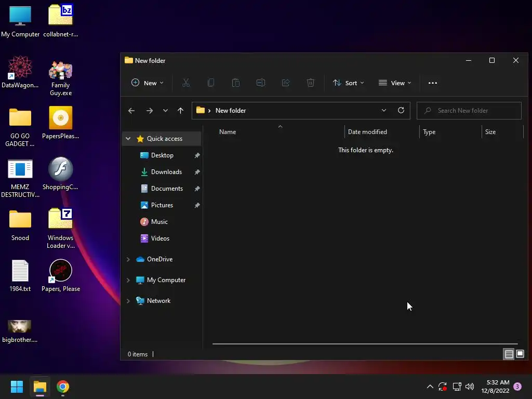Viewport: 532px width, 399px height.
Task: Select the bigbrother image on desktop
Action: pos(20,331)
